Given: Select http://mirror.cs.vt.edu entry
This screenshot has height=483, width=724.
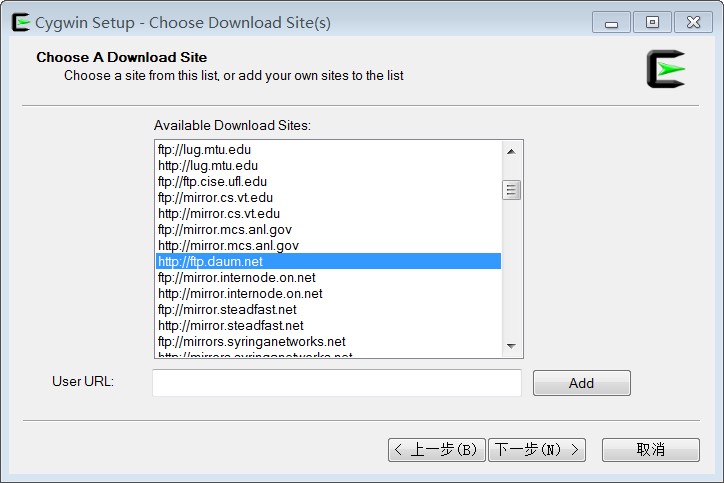Looking at the screenshot, I should (328, 213).
